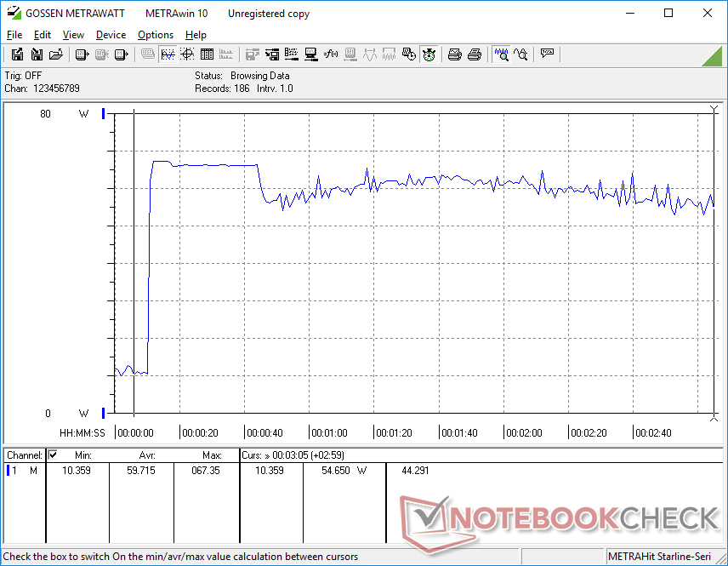Viewport: 728px width, 566px height.
Task: Click the disk-with-arrow transfer icon
Action: [272, 54]
